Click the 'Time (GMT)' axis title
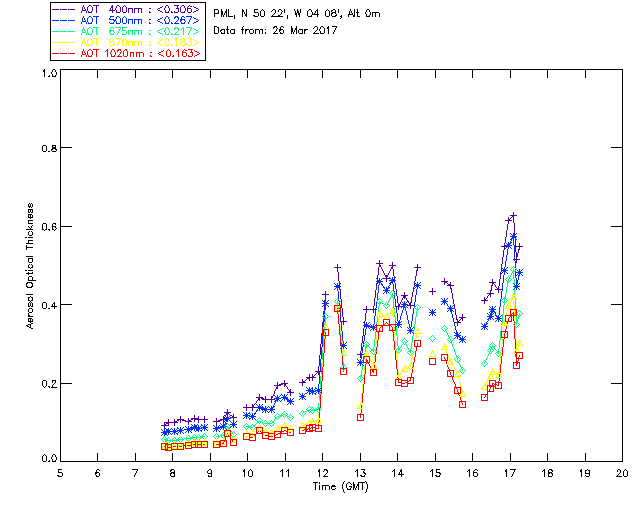This screenshot has height=512, width=640. point(340,486)
